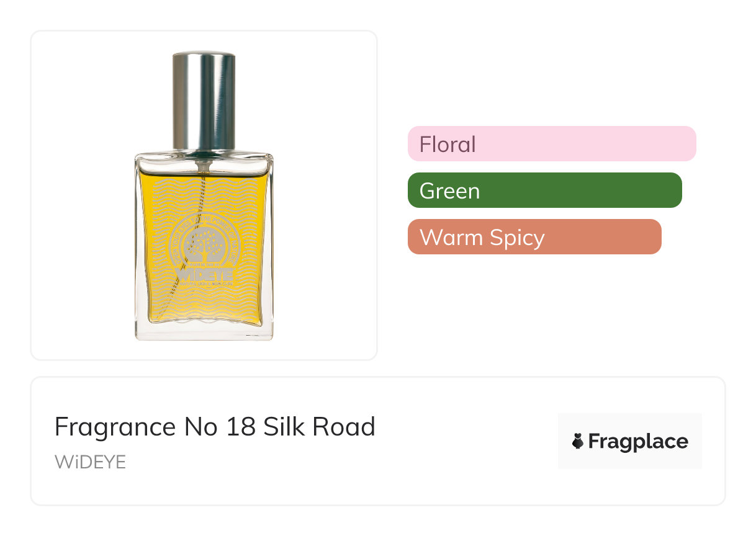756x536 pixels.
Task: Click the WiDEYE logo printed on bottle
Action: click(x=204, y=273)
